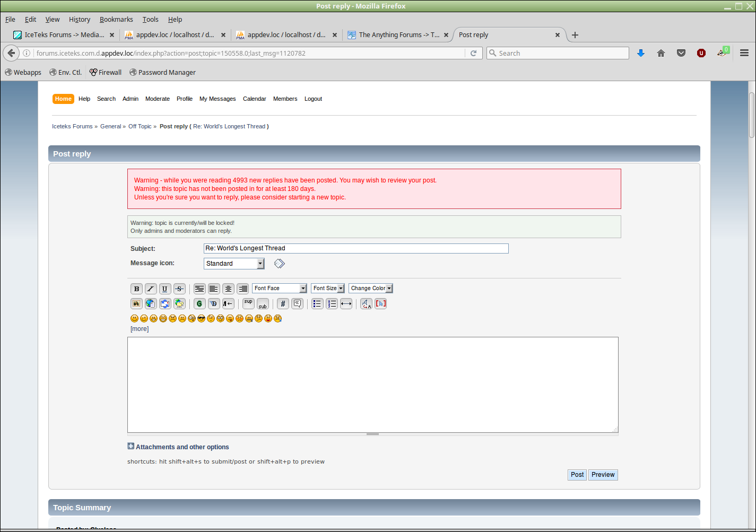Image resolution: width=756 pixels, height=532 pixels.
Task: Insert the sunglasses cool smiley
Action: pyautogui.click(x=201, y=319)
